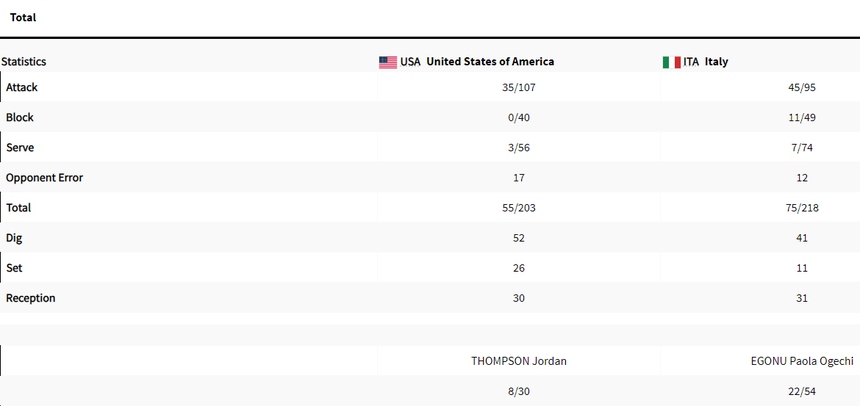Select the Serve statistics row label
The image size is (860, 406).
(x=20, y=148)
